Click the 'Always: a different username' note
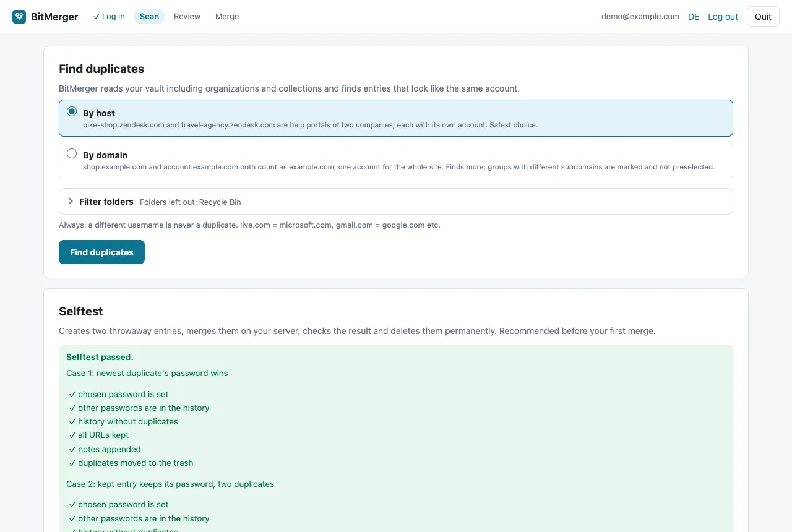Viewport: 792px width, 532px height. pyautogui.click(x=249, y=225)
